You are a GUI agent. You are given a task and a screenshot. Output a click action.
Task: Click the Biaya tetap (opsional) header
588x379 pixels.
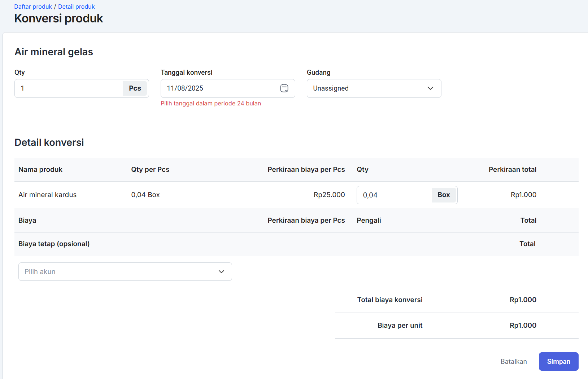click(x=54, y=244)
